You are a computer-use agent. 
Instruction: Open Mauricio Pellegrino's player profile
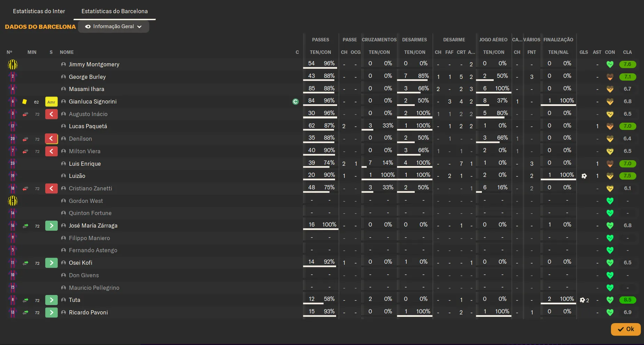click(x=94, y=288)
